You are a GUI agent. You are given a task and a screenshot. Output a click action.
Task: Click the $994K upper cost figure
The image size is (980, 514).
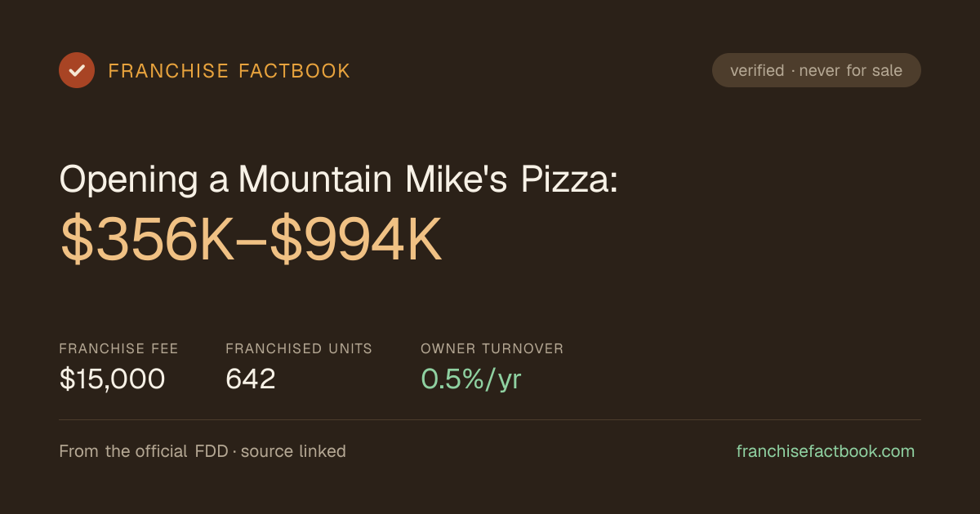tap(356, 240)
